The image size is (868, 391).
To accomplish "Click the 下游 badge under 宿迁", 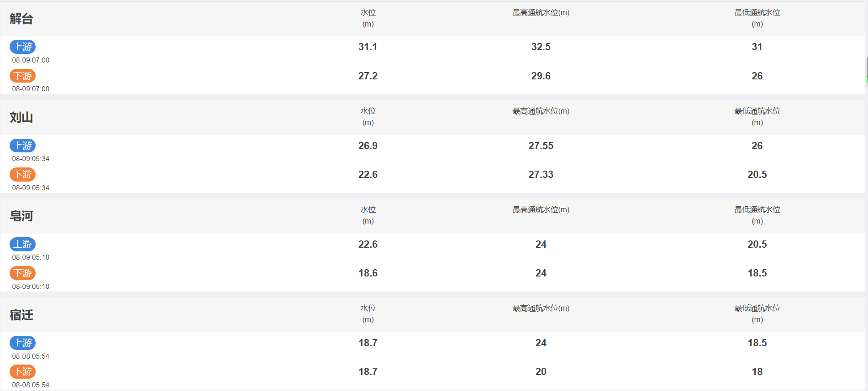I will [22, 371].
